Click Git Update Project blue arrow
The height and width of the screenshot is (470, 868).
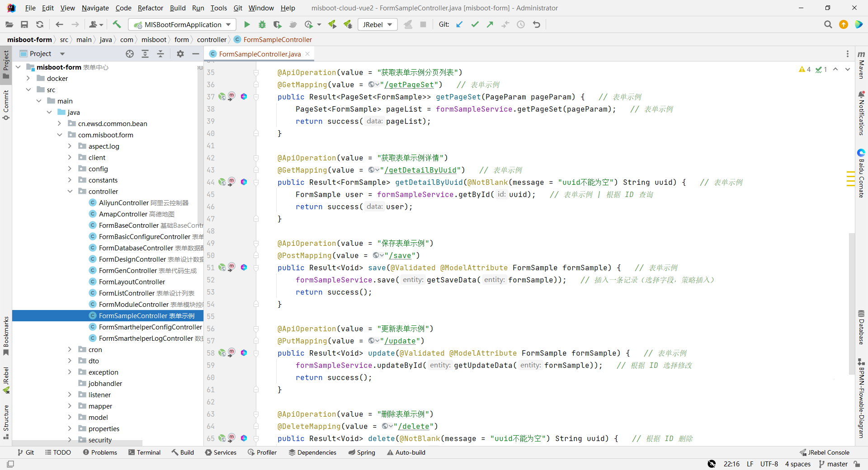tap(459, 24)
